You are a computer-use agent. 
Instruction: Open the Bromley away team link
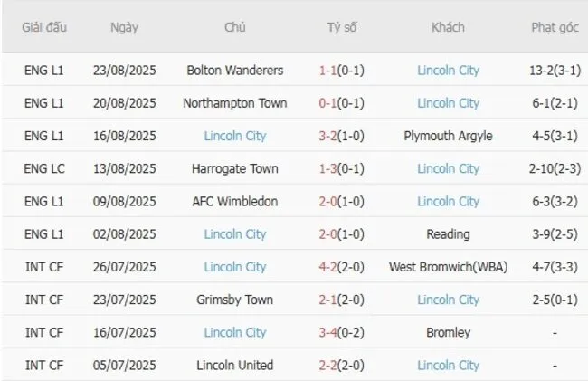[x=448, y=332]
